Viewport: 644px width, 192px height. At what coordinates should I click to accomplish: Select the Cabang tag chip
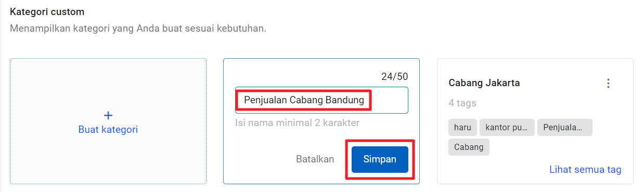point(469,147)
